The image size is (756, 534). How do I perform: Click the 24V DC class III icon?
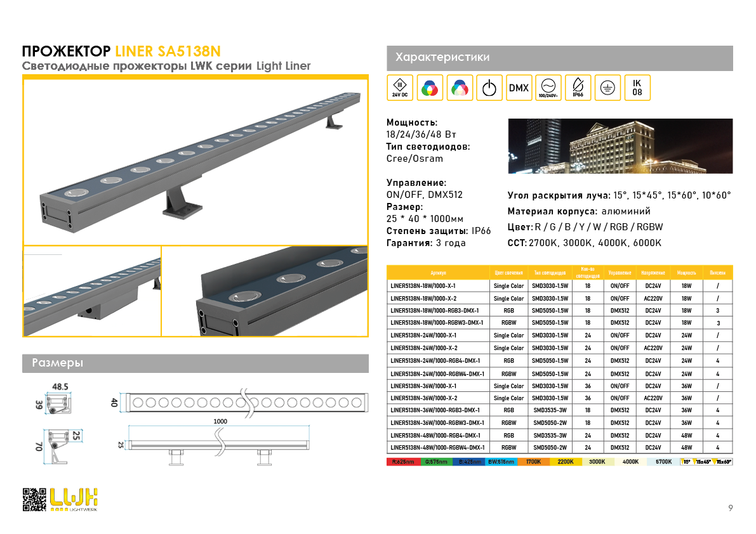click(x=400, y=88)
